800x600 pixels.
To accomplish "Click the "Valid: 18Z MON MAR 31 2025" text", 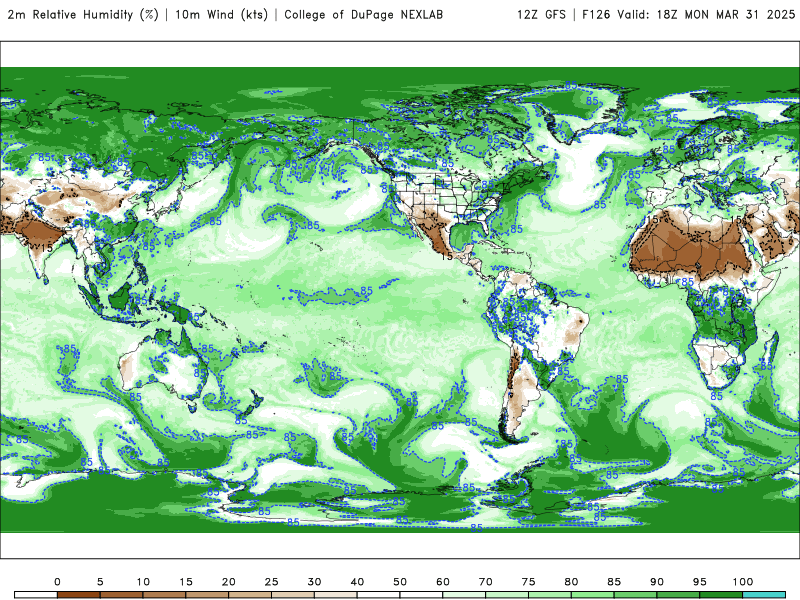I will pos(706,15).
